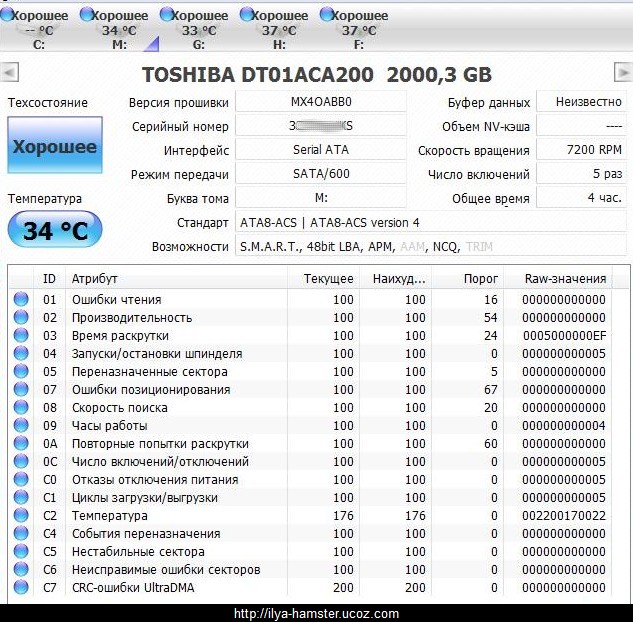Select Переназначенные сектора attribute
The height and width of the screenshot is (622, 633).
149,371
